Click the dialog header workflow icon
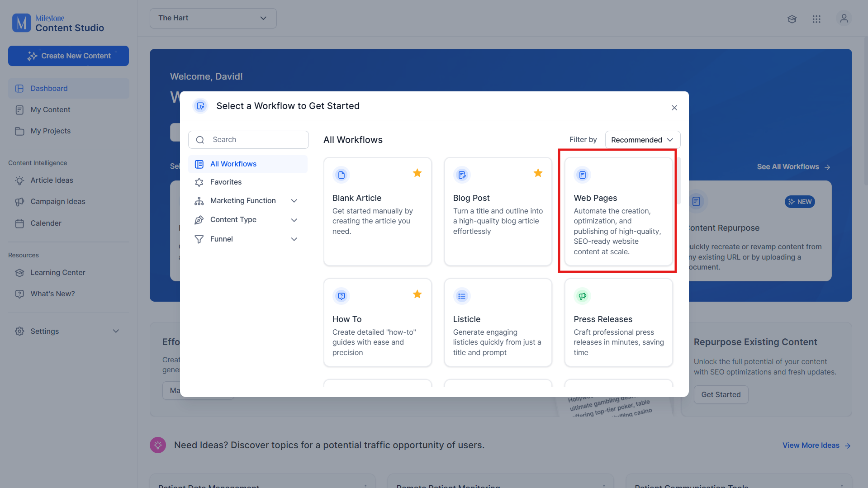 (x=200, y=106)
